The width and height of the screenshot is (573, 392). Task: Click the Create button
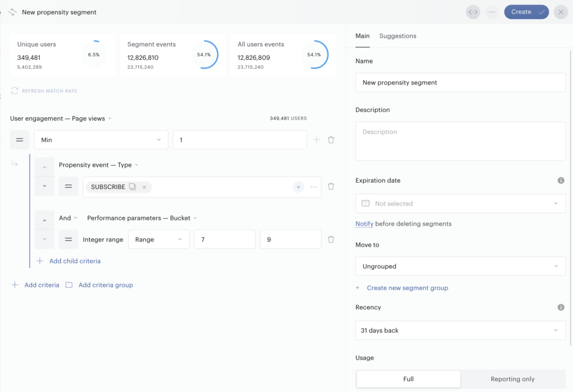click(x=526, y=12)
